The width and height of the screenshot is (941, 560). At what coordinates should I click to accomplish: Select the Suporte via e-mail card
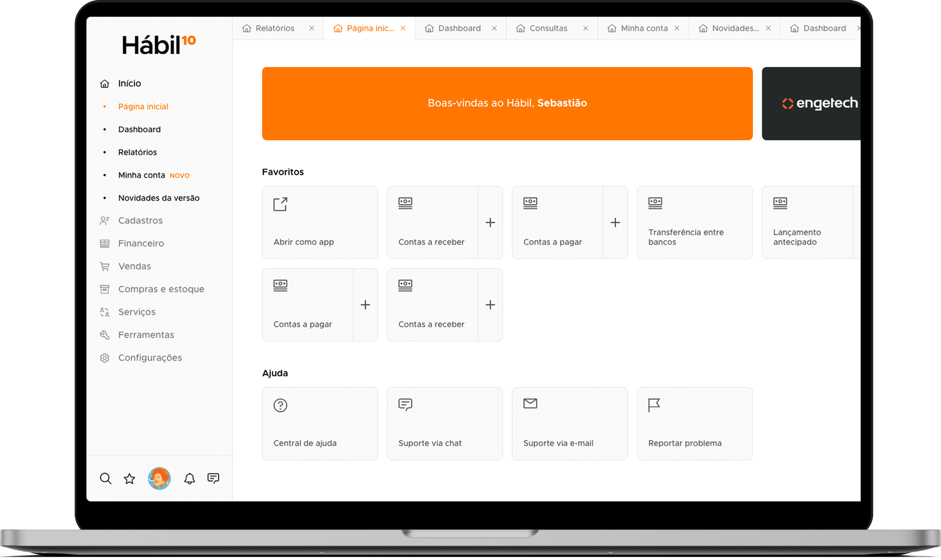point(570,424)
